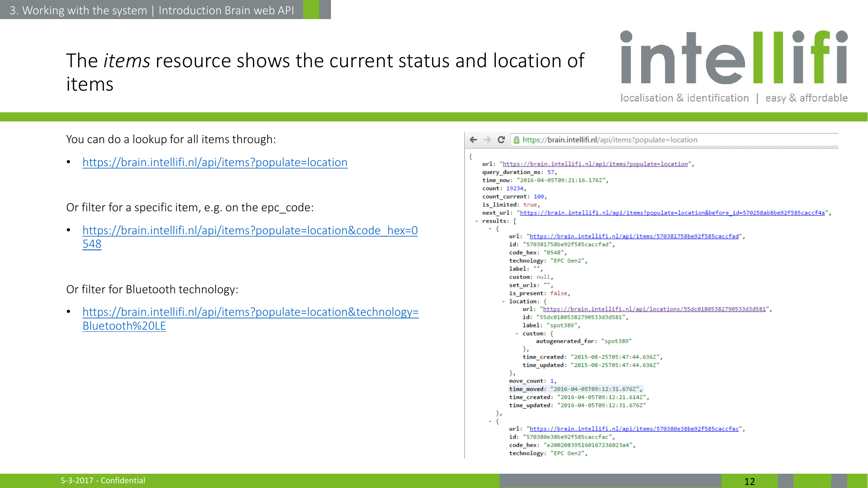Click the item time_updated 2016-04-05T09:12:31.676Z value
868x488 pixels.
pyautogui.click(x=602, y=406)
